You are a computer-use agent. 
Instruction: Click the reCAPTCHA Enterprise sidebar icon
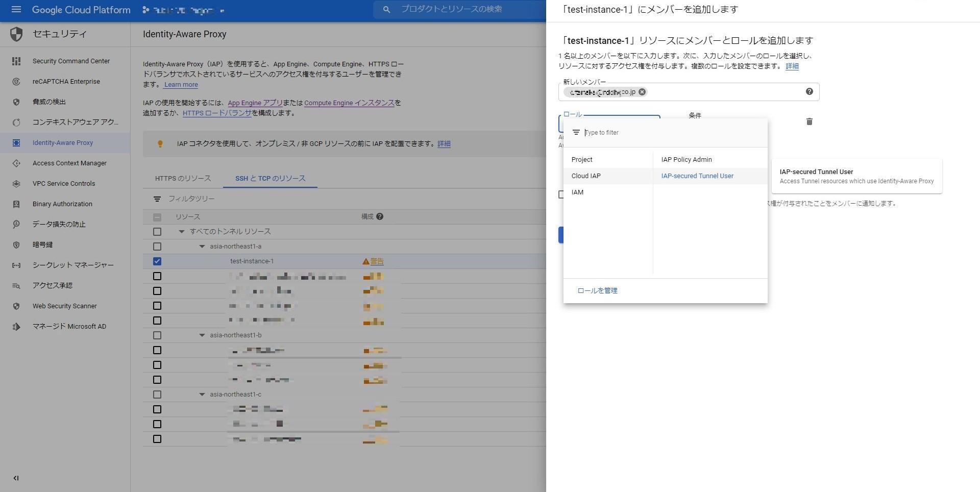[16, 82]
